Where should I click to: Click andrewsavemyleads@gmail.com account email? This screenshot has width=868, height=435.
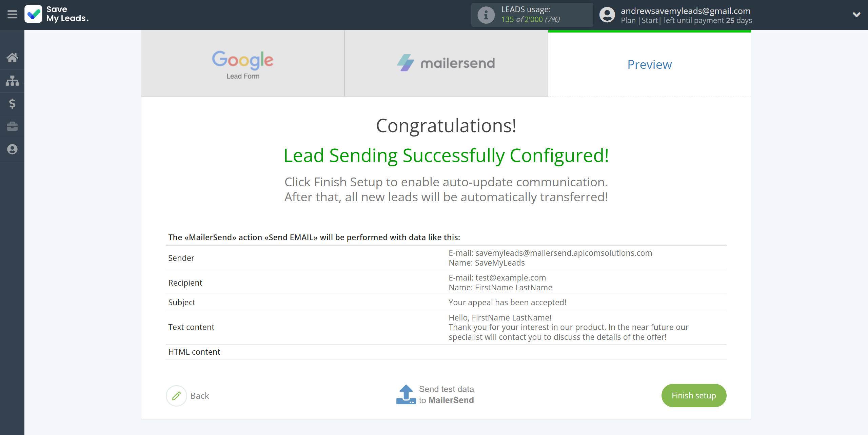[686, 11]
